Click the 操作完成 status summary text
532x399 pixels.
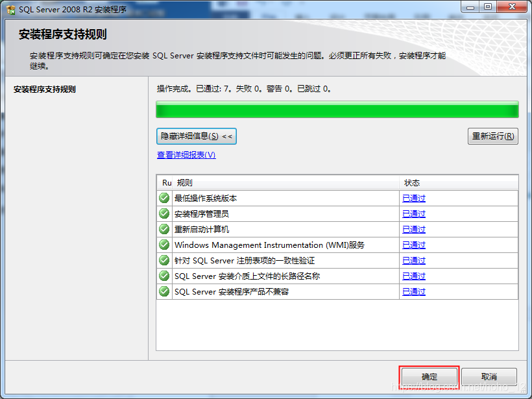245,89
